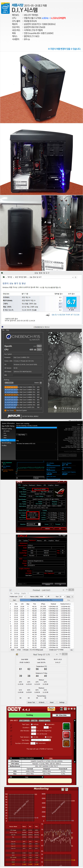Click the 6.7 Windows Experience score badge
Image resolution: width=83 pixels, height=868 pixels.
click(71, 302)
